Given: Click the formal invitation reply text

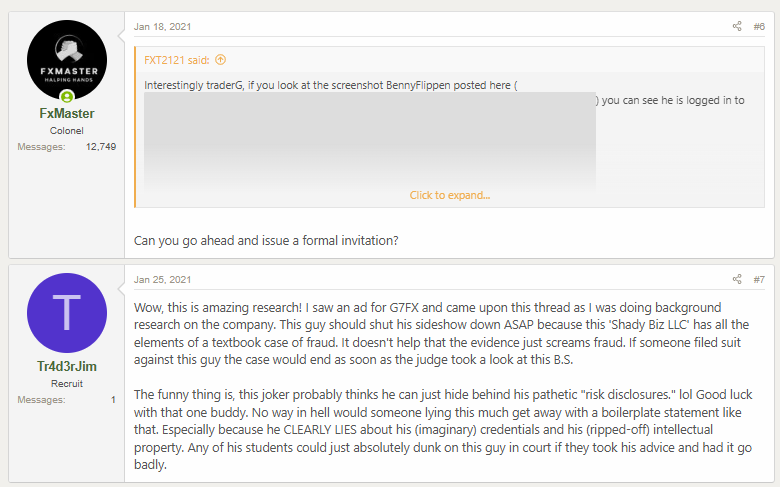Looking at the screenshot, I should 266,241.
